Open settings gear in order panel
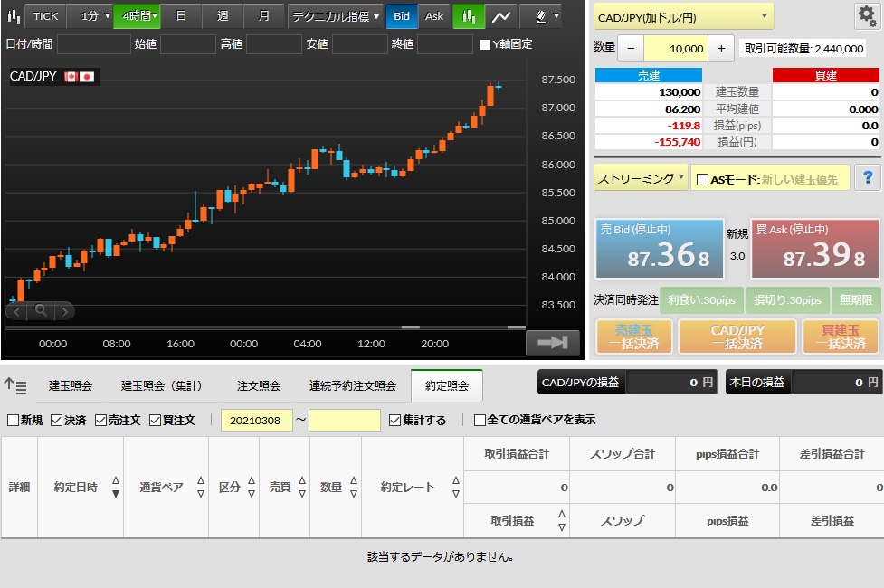This screenshot has height=588, width=884. point(867,15)
